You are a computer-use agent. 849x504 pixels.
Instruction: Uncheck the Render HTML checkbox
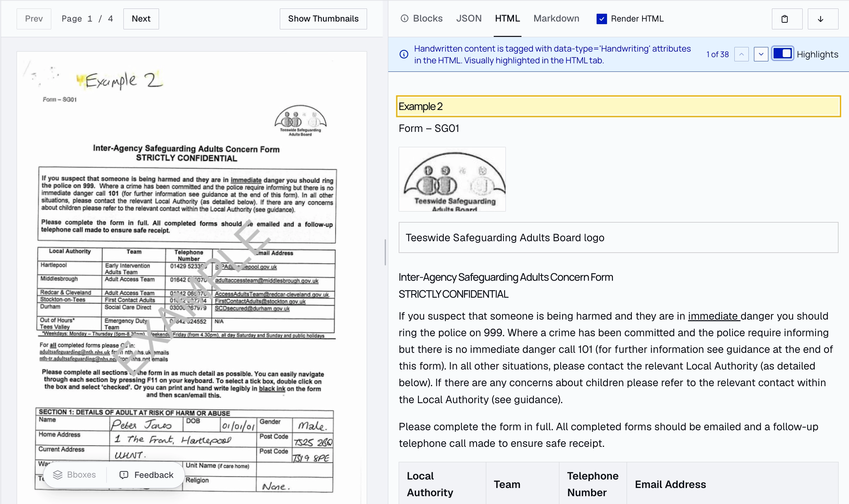(x=601, y=19)
